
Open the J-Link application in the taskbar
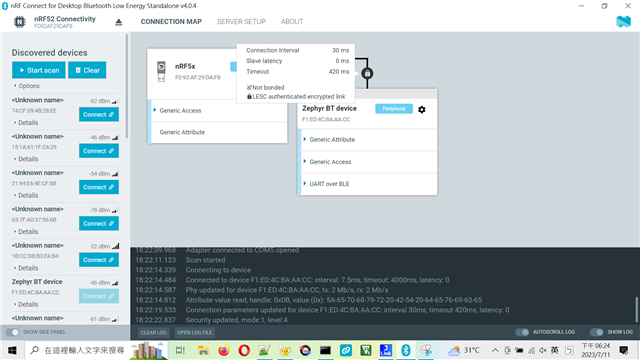click(386, 350)
